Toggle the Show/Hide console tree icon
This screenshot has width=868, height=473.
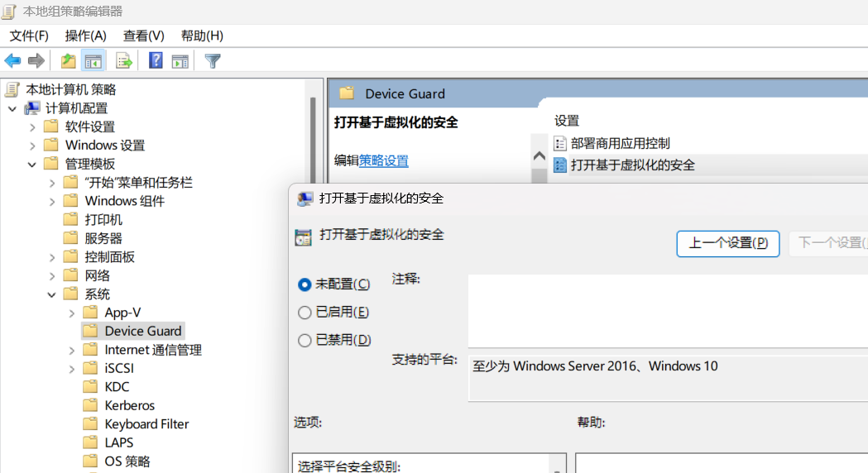[x=94, y=60]
